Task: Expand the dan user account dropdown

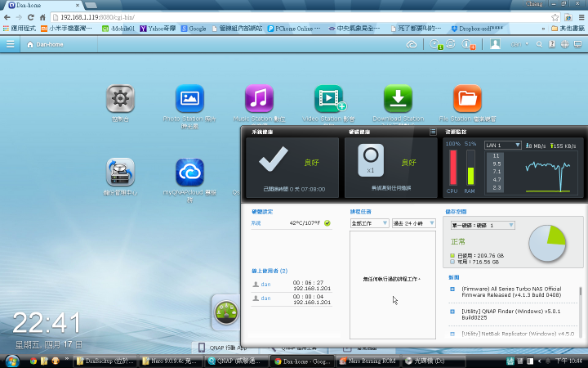Action: [x=519, y=44]
